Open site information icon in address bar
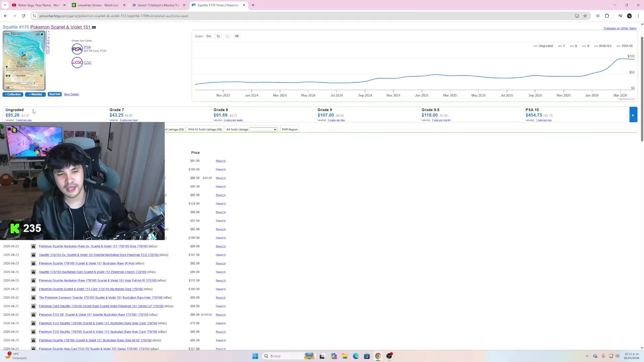Screen dimensions: 644x362 pyautogui.click(x=34, y=16)
